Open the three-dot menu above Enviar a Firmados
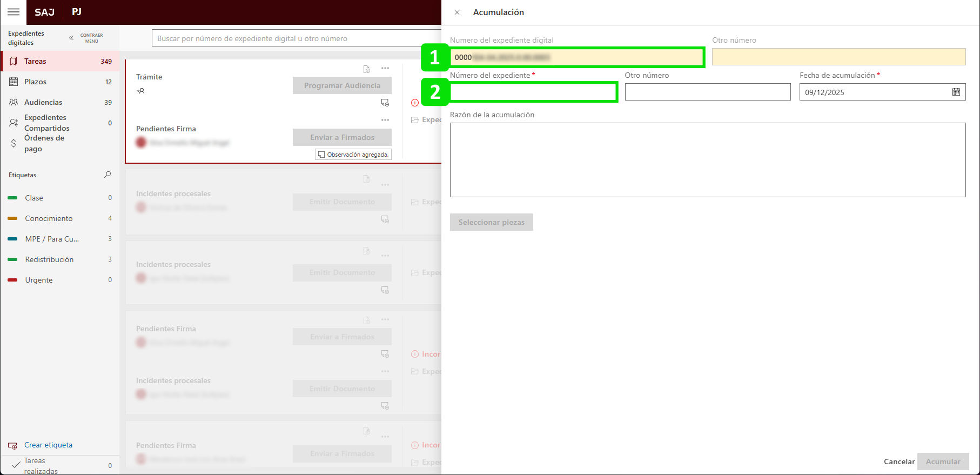This screenshot has width=980, height=475. tap(385, 120)
